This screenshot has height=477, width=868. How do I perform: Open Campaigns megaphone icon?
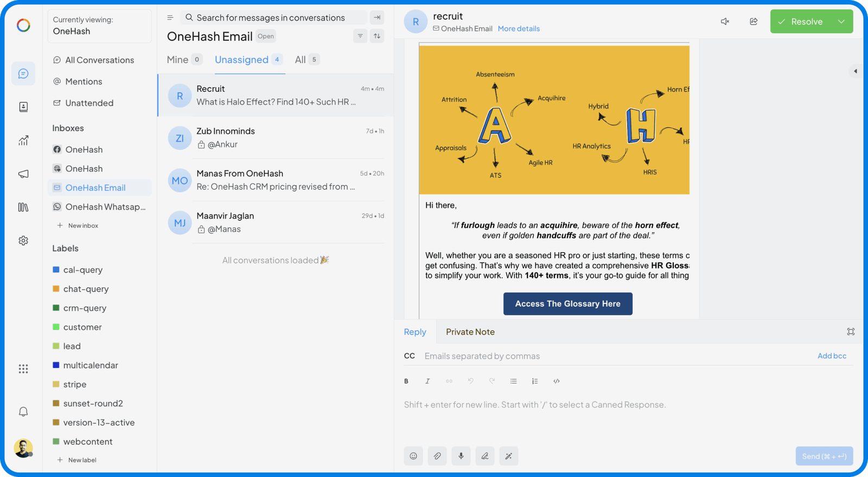coord(23,174)
